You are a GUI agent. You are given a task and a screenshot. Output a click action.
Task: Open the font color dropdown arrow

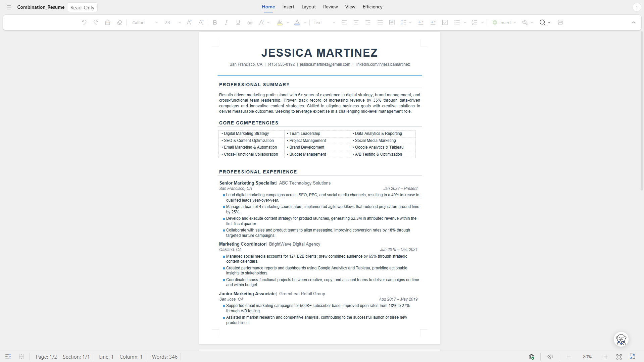(x=305, y=22)
